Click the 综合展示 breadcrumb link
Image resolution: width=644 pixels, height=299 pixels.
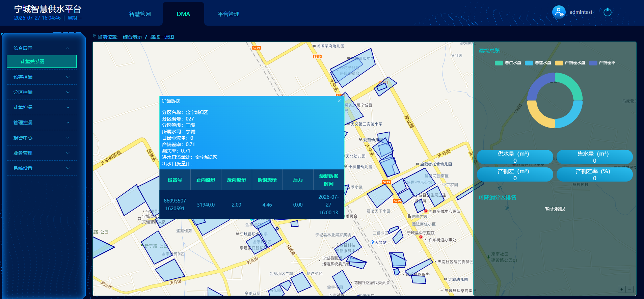(x=132, y=37)
